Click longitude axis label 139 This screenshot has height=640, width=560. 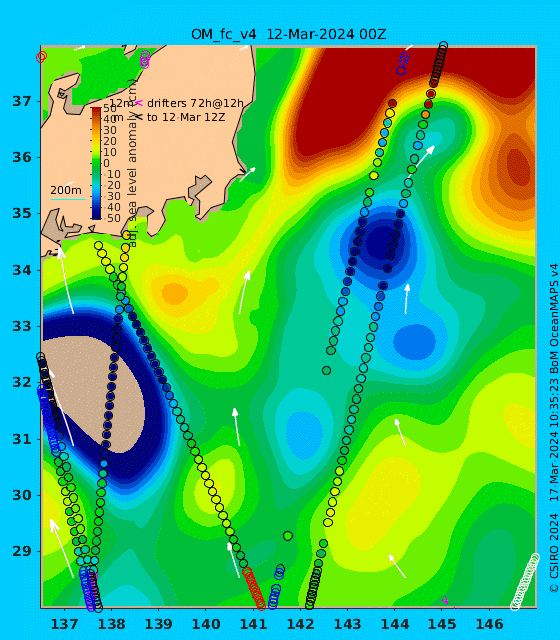click(158, 624)
